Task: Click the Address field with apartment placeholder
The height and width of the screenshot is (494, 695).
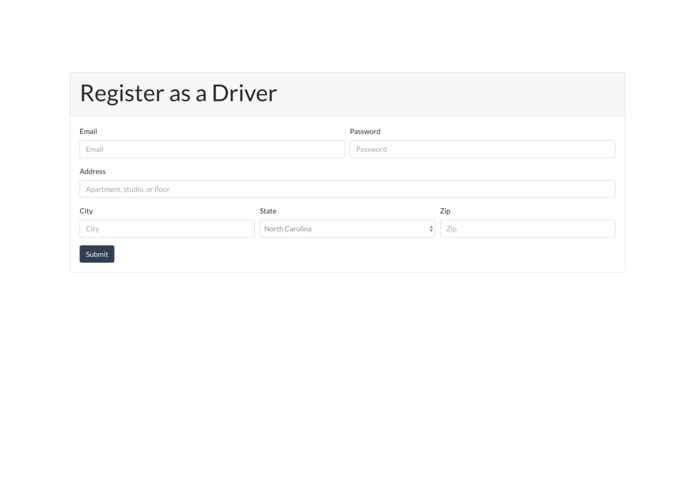Action: tap(348, 189)
